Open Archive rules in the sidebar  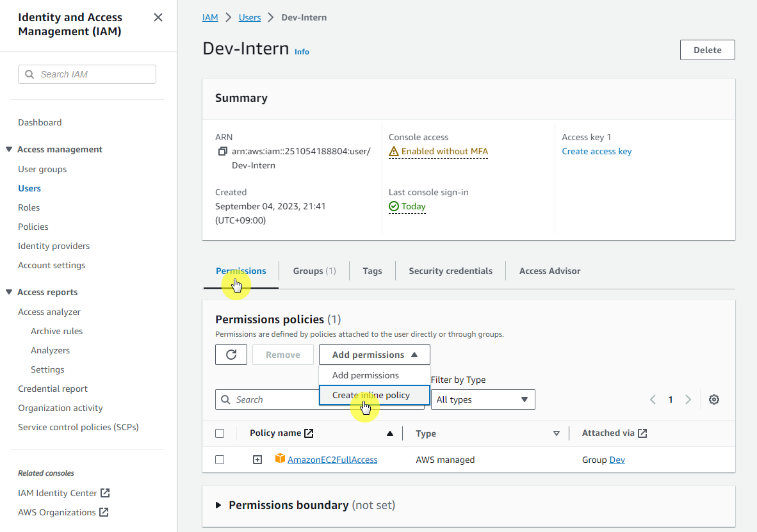pos(56,331)
